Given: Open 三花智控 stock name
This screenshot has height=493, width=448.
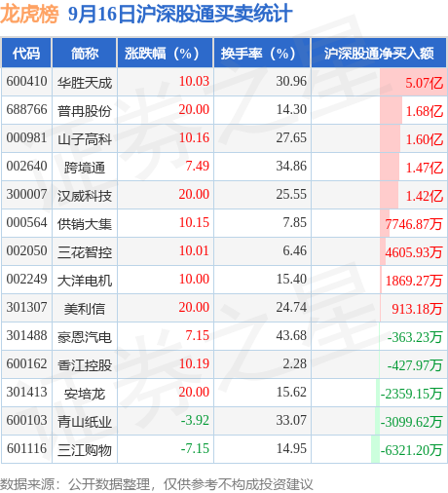Looking at the screenshot, I should (85, 252).
